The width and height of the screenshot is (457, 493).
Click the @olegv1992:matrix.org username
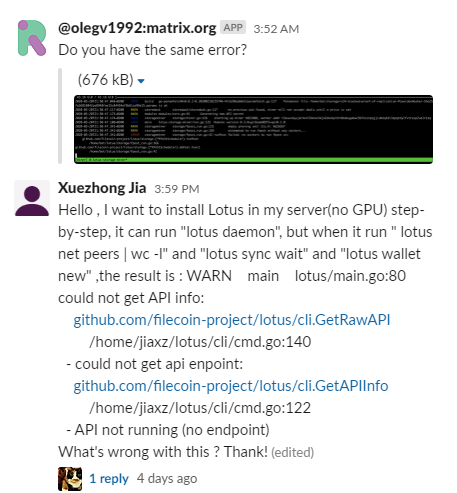pyautogui.click(x=137, y=28)
